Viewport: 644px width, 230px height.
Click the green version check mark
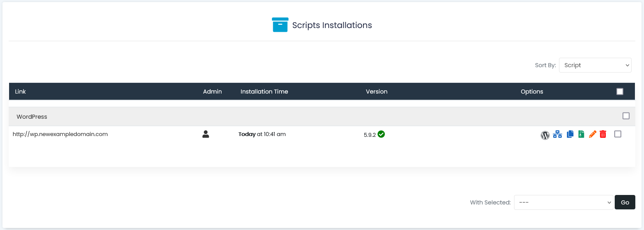(x=381, y=134)
